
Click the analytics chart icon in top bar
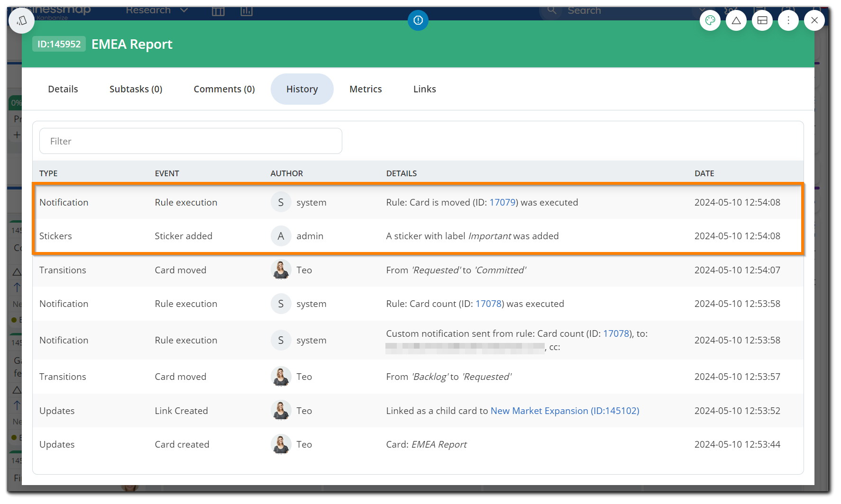[x=247, y=10]
